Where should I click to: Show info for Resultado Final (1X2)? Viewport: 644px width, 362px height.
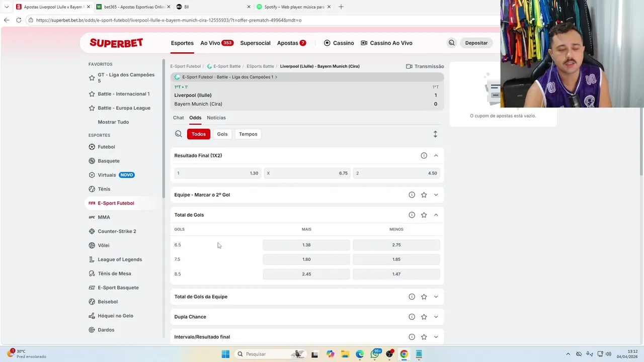[x=424, y=155]
